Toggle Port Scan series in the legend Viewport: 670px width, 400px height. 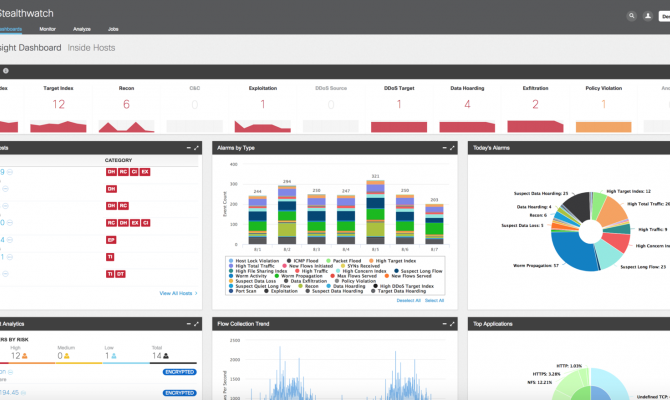tap(243, 291)
